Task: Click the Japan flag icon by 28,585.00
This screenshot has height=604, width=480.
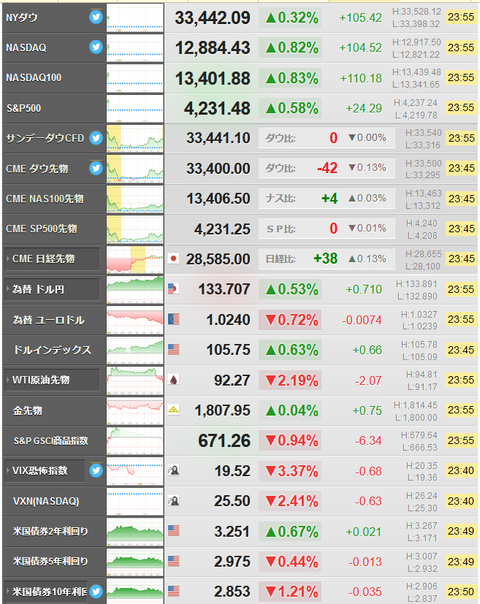Action: click(174, 258)
